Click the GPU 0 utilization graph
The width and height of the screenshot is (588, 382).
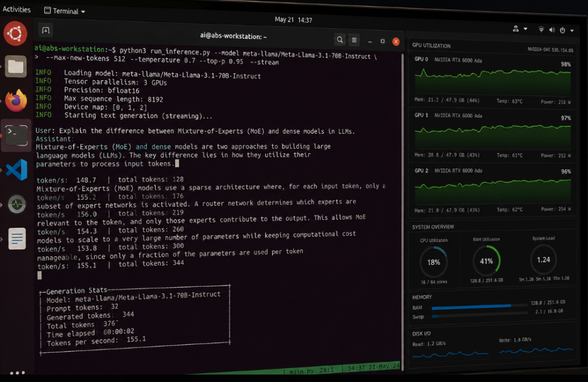(493, 81)
